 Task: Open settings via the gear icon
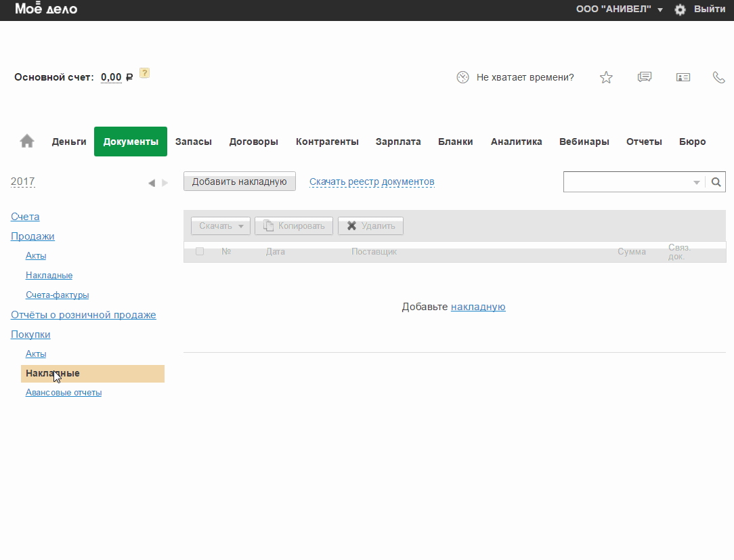tap(680, 9)
